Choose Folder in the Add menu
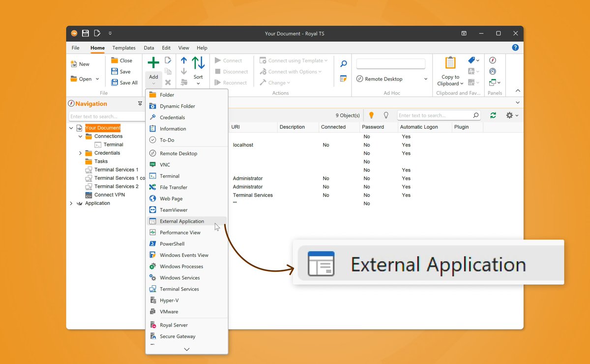 tap(187, 95)
